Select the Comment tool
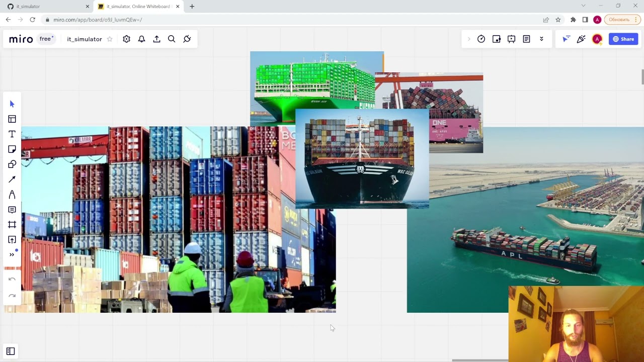The height and width of the screenshot is (362, 644). (x=12, y=210)
